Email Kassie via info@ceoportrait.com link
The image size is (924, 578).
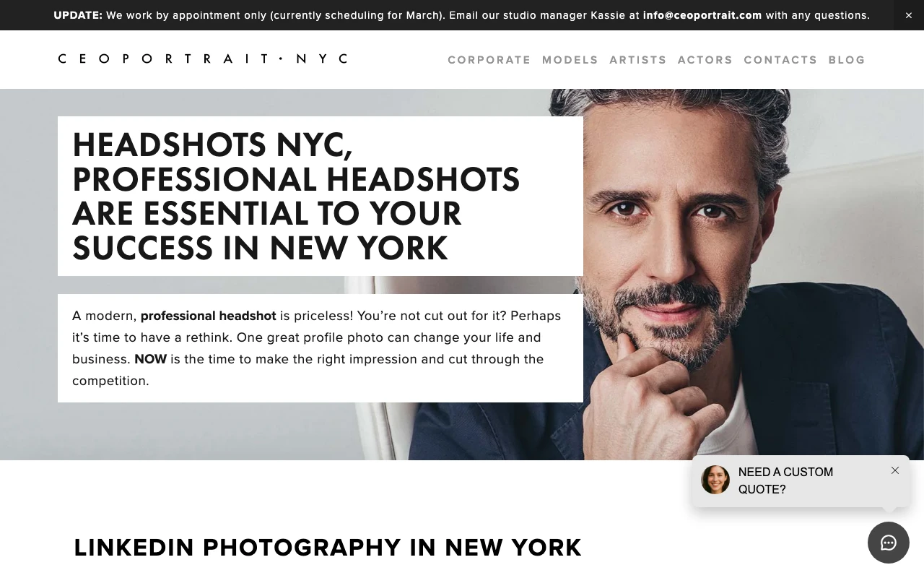click(x=702, y=15)
